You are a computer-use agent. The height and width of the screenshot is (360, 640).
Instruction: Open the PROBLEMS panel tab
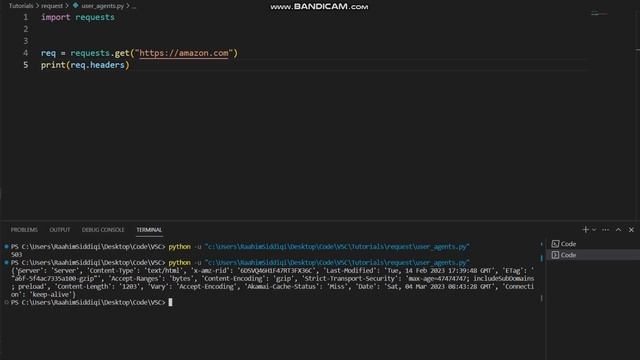coord(24,230)
